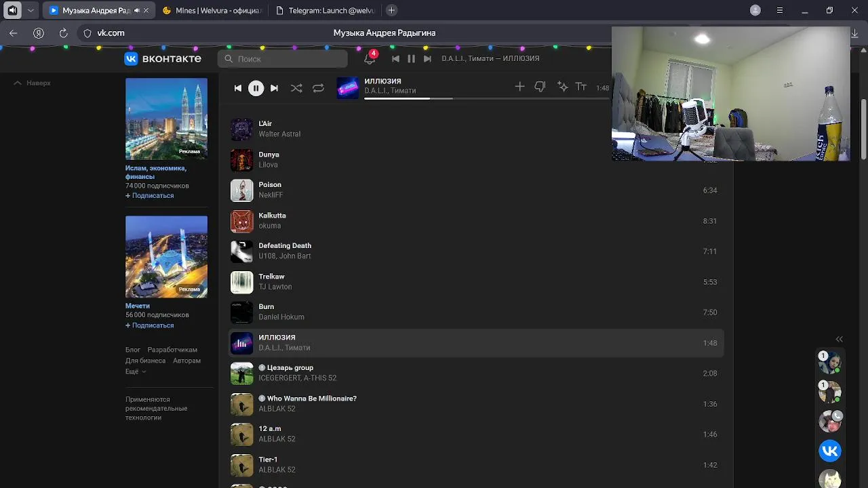
Task: Play Tier-1 by ALBLAK 52
Action: (242, 465)
